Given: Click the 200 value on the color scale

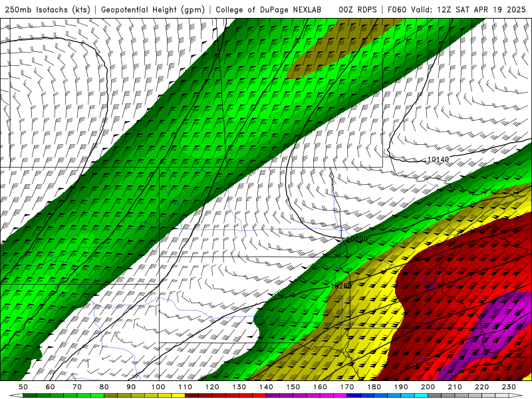Looking at the screenshot, I should [428, 387].
